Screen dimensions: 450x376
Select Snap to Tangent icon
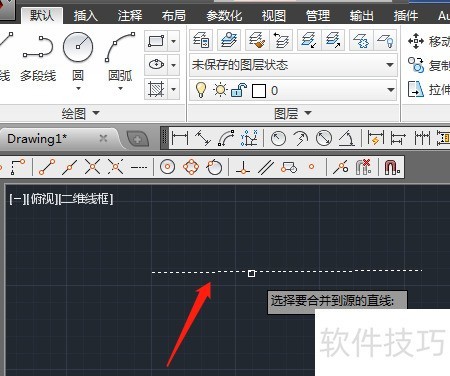pos(214,167)
